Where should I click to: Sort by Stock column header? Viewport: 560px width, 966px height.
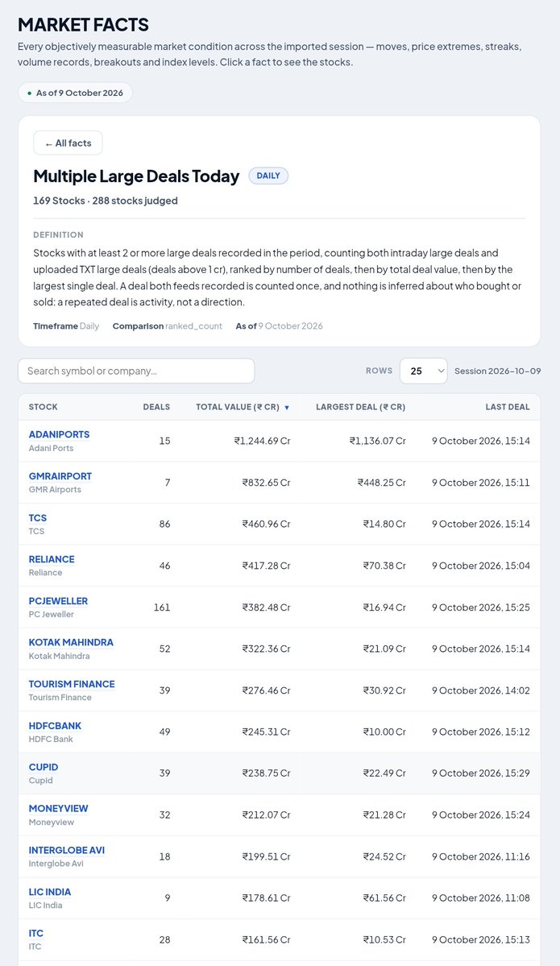44,407
